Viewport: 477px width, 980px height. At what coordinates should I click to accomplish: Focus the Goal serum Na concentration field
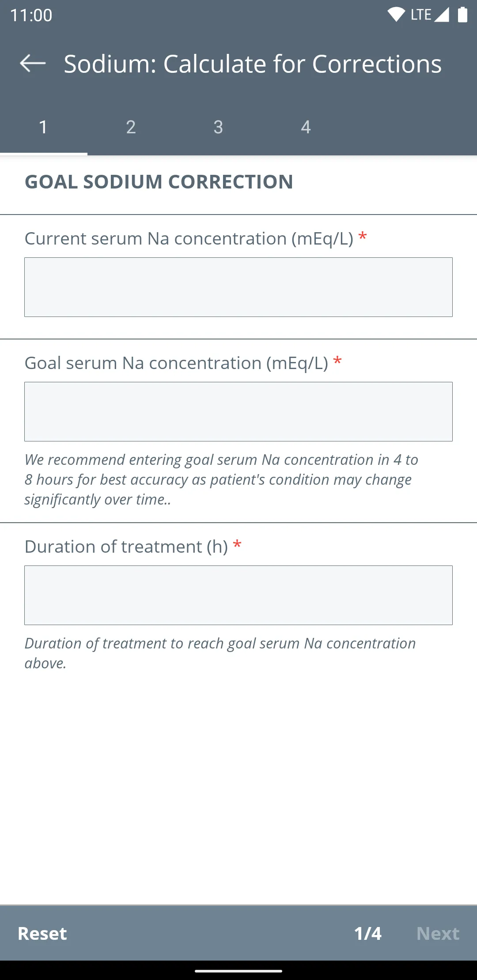(x=238, y=411)
